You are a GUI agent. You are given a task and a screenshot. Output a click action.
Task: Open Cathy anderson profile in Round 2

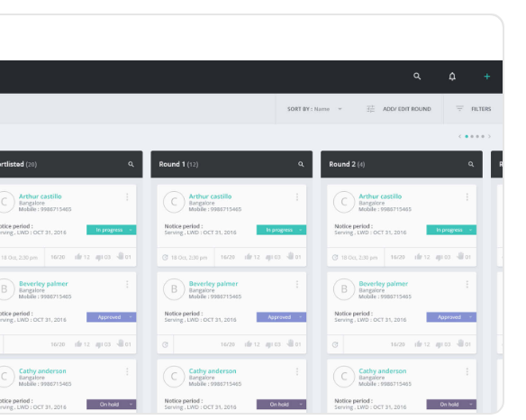[x=383, y=371]
